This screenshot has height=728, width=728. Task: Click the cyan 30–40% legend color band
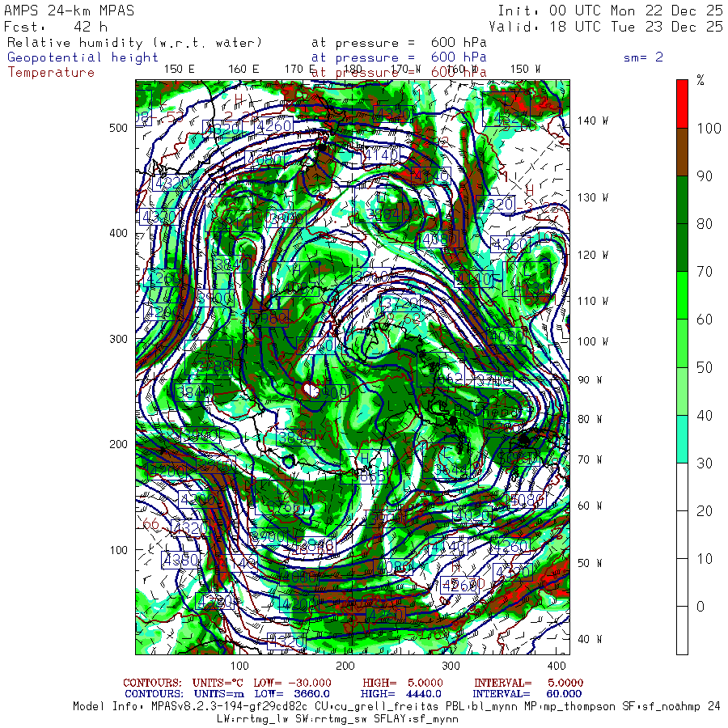point(682,438)
